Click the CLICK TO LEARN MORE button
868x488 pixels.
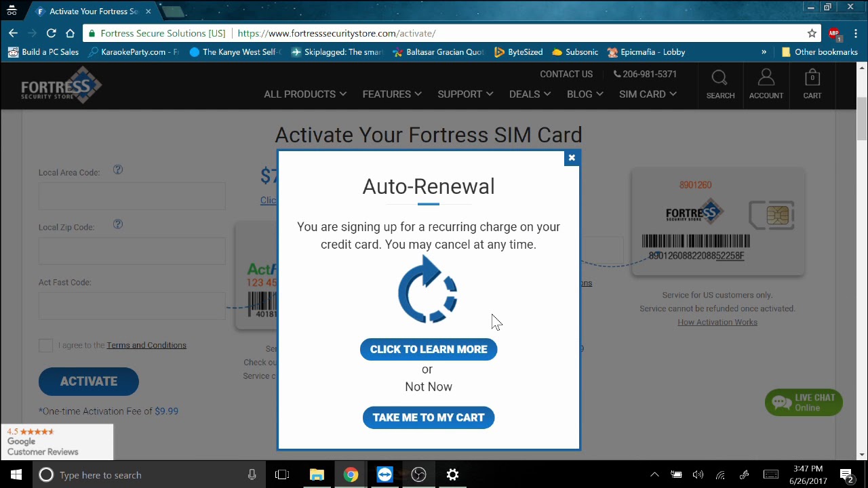(429, 349)
